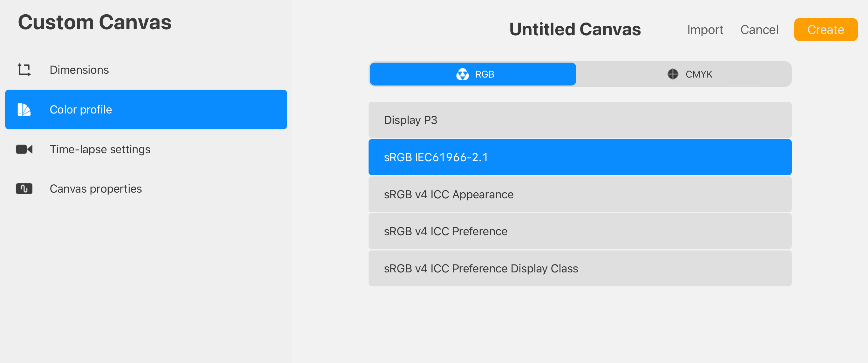Click the Color profile swatch icon
Image resolution: width=868 pixels, height=363 pixels.
coord(24,110)
